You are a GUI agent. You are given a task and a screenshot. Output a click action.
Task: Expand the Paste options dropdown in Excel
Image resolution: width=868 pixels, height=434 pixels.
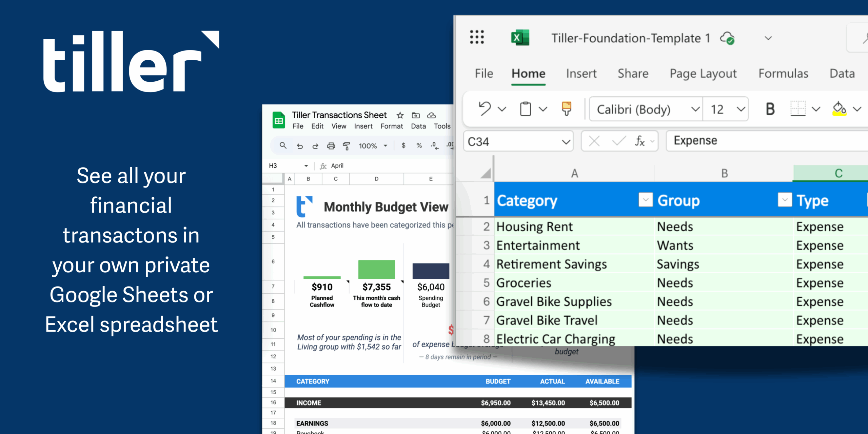(x=543, y=109)
